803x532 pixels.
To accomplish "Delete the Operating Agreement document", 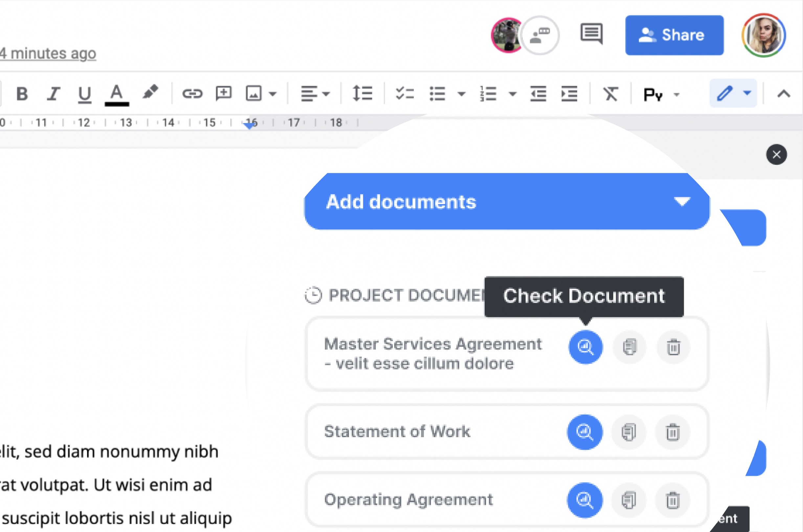I will [672, 500].
